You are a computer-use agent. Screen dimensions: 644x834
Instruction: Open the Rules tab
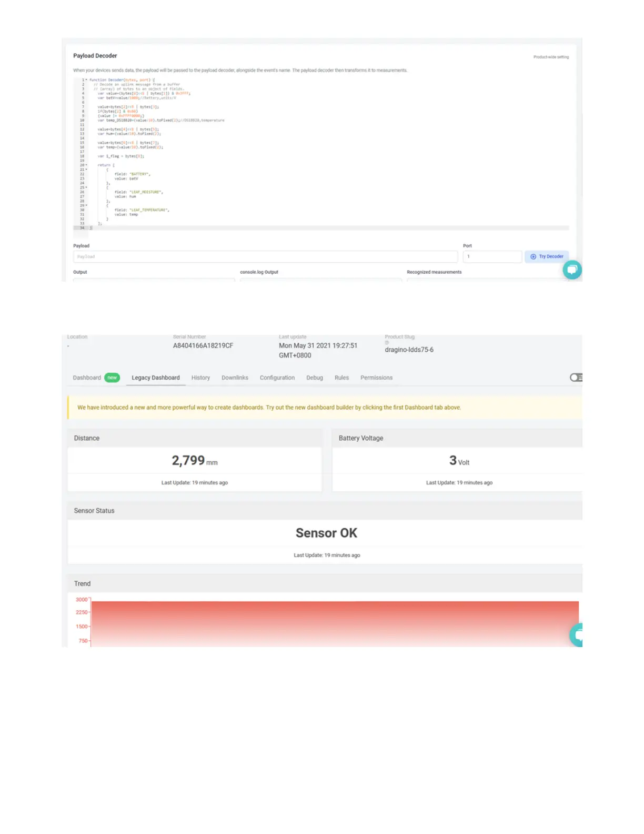(341, 378)
